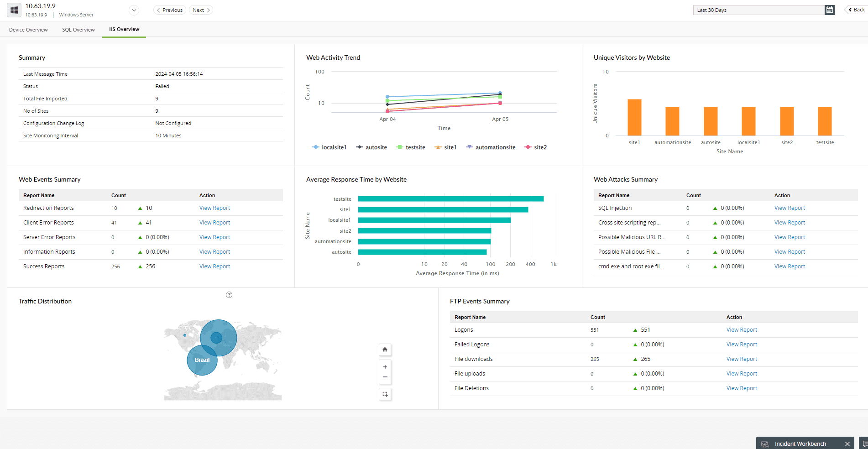Viewport: 868px width, 449px height.
Task: Go to the Next device
Action: 201,10
